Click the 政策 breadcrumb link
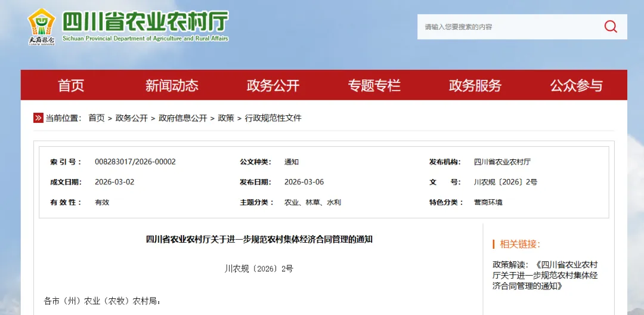Image resolution: width=644 pixels, height=315 pixels. click(x=226, y=118)
